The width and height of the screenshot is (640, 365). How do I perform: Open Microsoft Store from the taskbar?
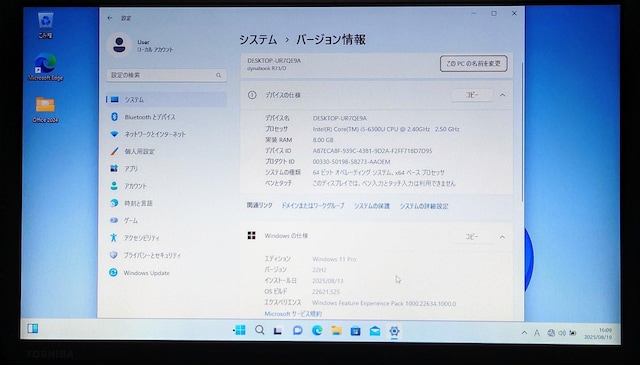(356, 331)
